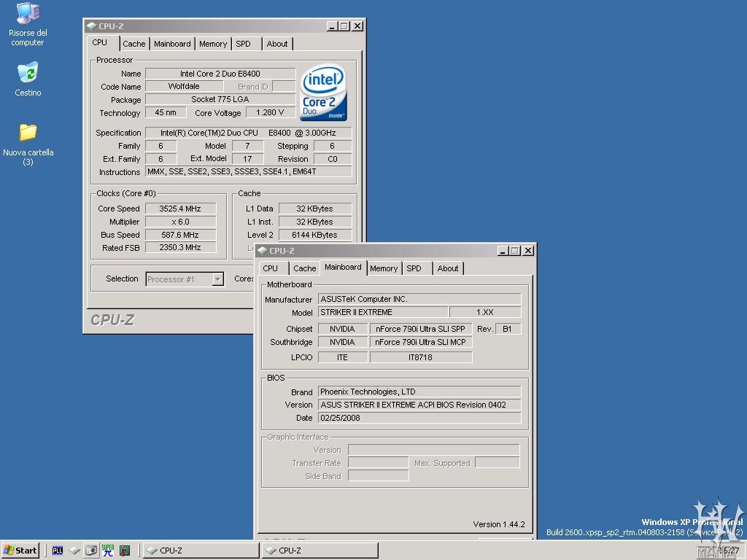Click the Model field STRIKER II EXTREME
Screen dimensions: 747x560
pyautogui.click(x=382, y=312)
